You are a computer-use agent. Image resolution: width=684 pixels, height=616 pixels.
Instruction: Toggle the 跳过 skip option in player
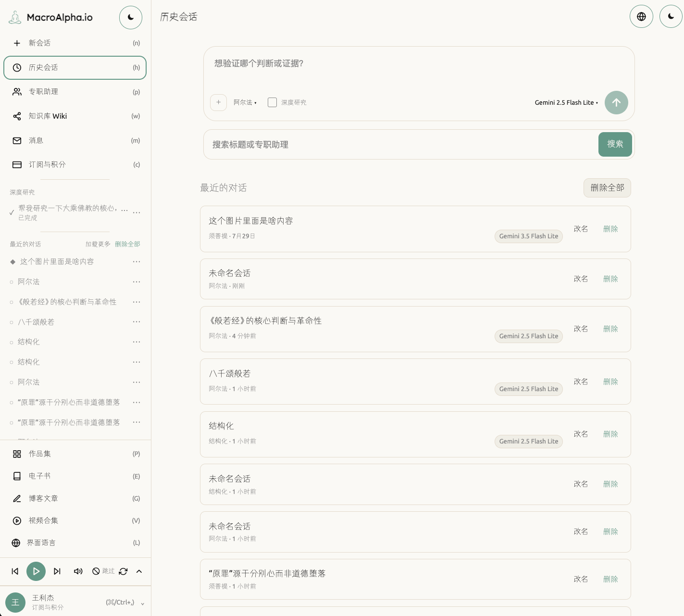(103, 571)
